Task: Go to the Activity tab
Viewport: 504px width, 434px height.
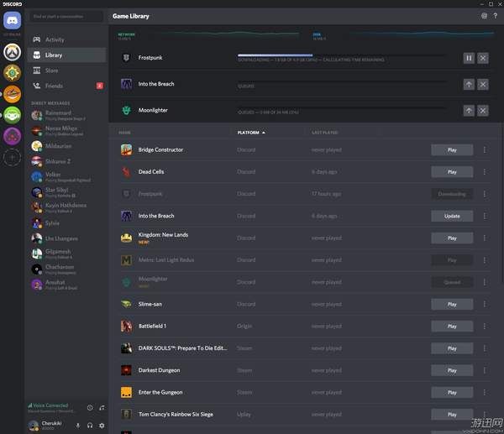Action: pyautogui.click(x=66, y=39)
